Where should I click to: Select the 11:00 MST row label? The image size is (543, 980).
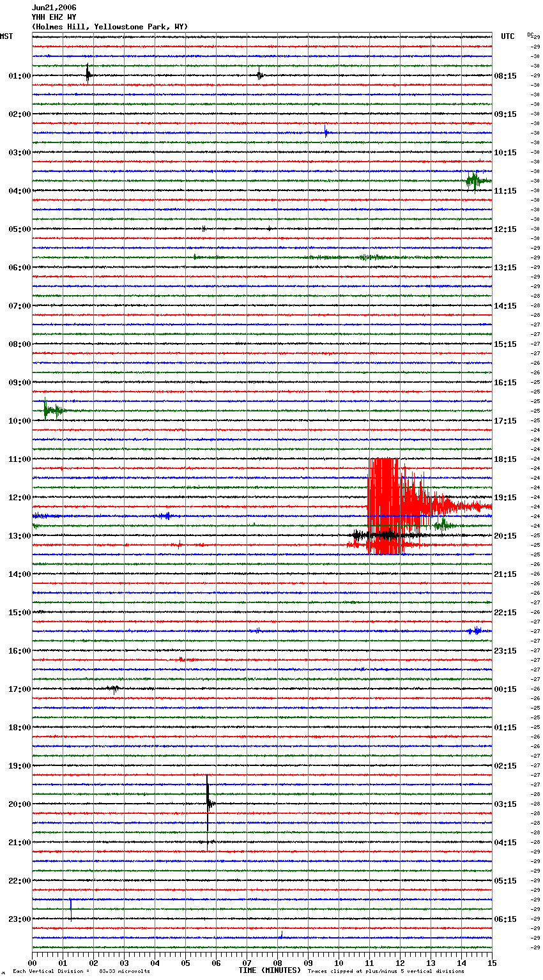[20, 459]
